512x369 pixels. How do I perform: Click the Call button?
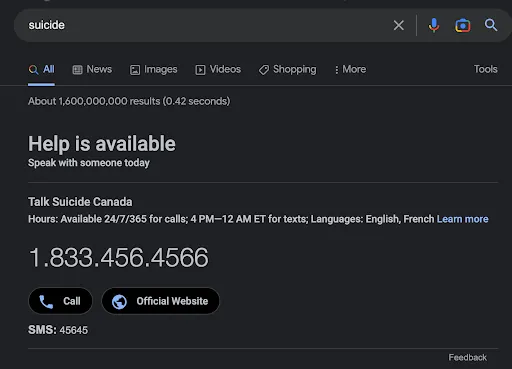[x=60, y=301]
